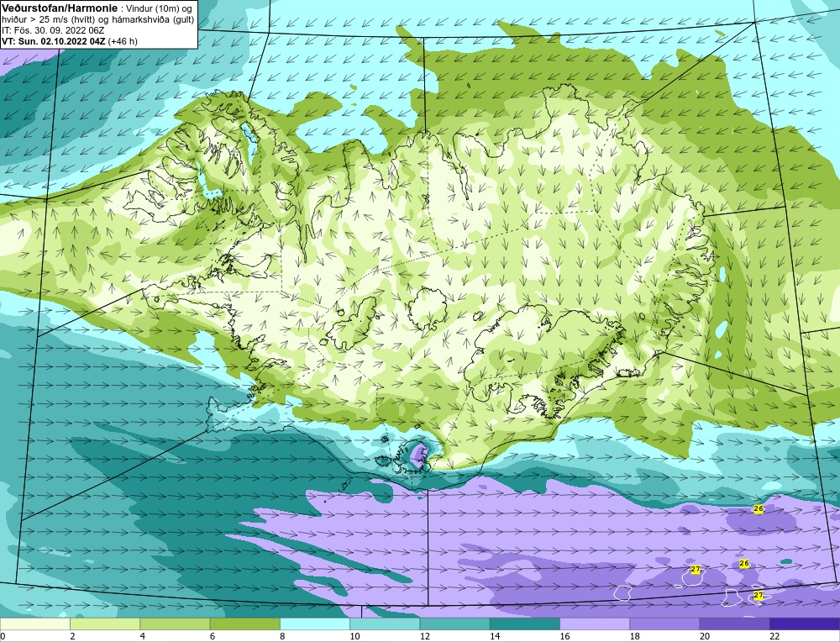Click the legend scale value '16'
Viewport: 840px width, 642px height.
click(x=564, y=636)
